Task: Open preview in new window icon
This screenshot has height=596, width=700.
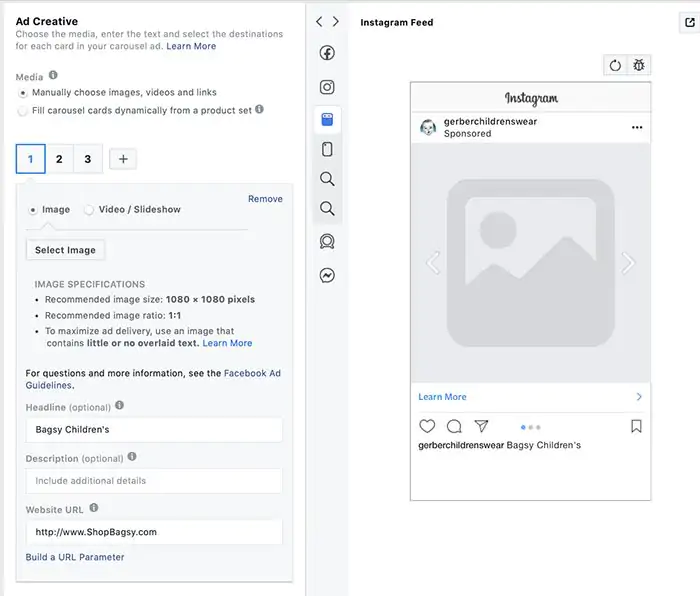Action: point(690,22)
